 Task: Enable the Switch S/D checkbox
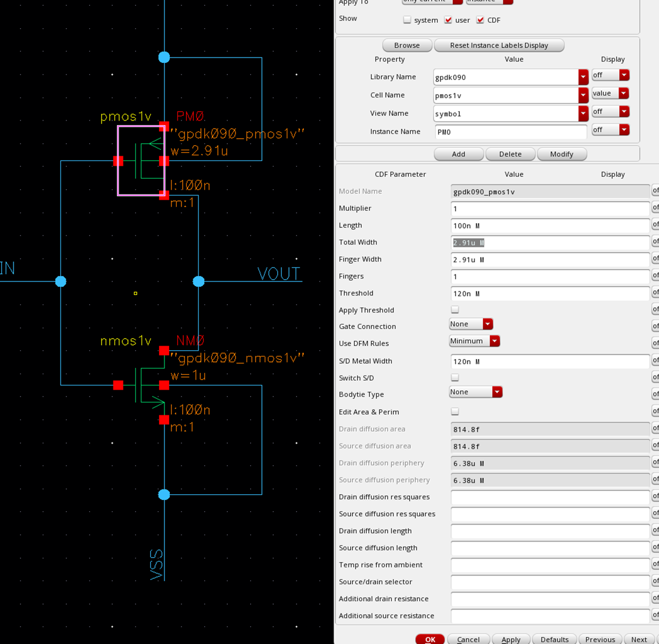455,377
